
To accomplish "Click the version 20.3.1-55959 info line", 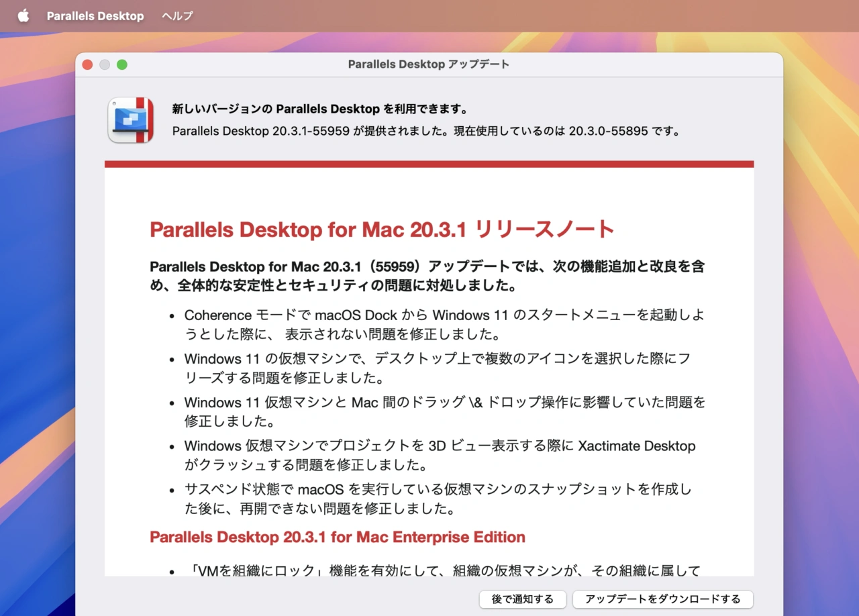I will (x=426, y=131).
